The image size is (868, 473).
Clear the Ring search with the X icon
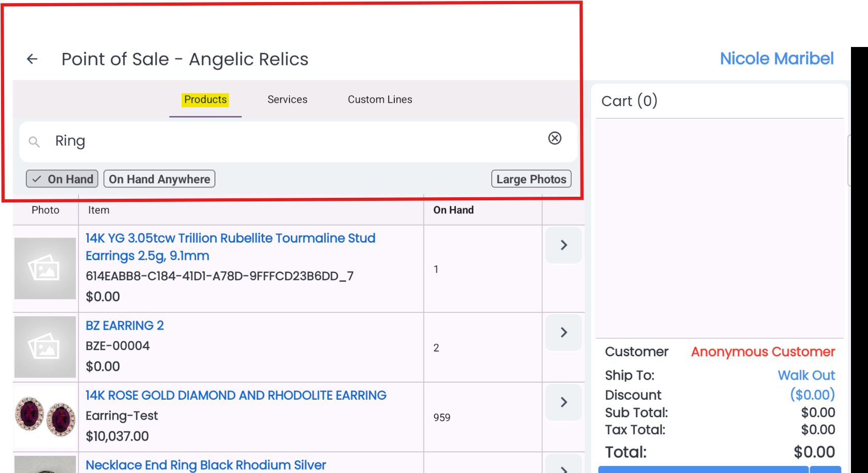click(555, 138)
